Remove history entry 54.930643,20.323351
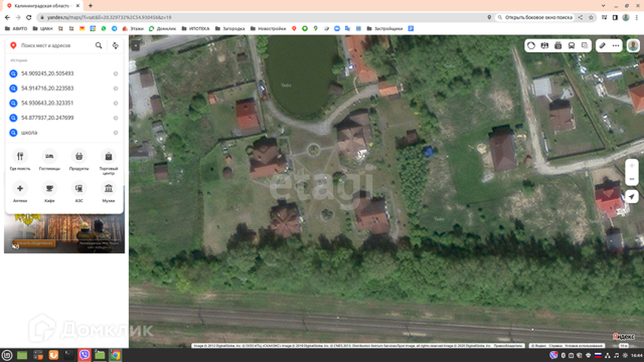This screenshot has height=362, width=644. 116,103
